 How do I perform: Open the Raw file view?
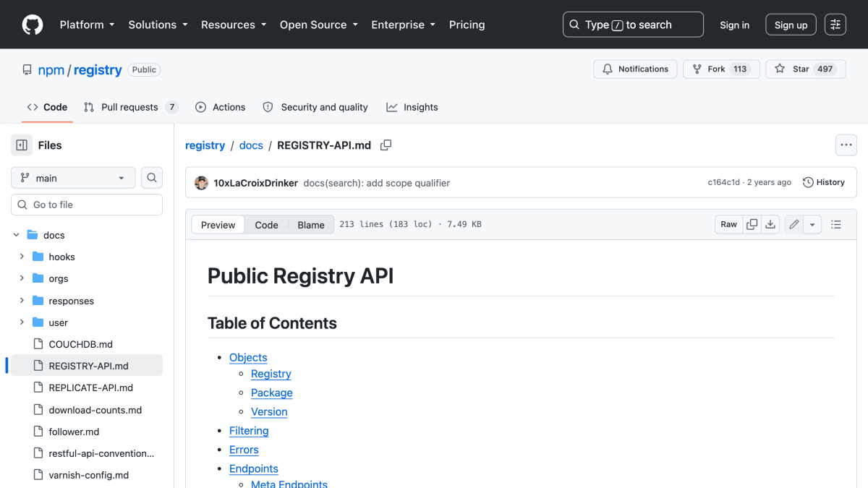pos(728,225)
